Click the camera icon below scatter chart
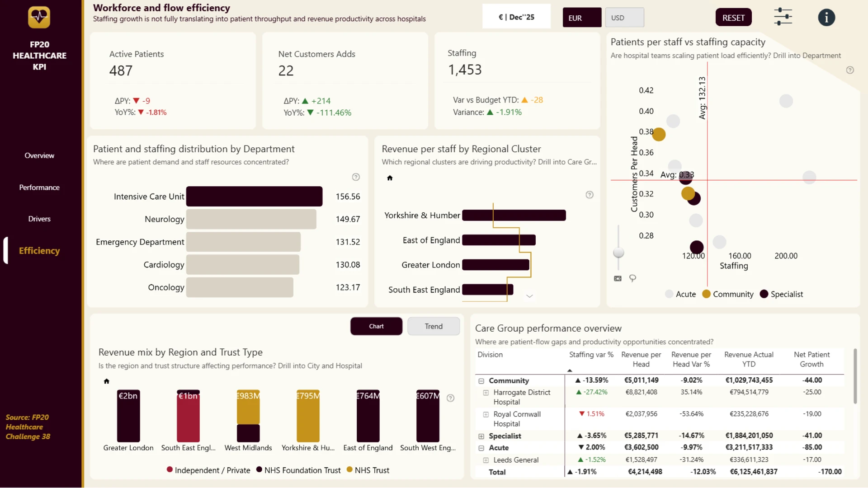 point(618,278)
